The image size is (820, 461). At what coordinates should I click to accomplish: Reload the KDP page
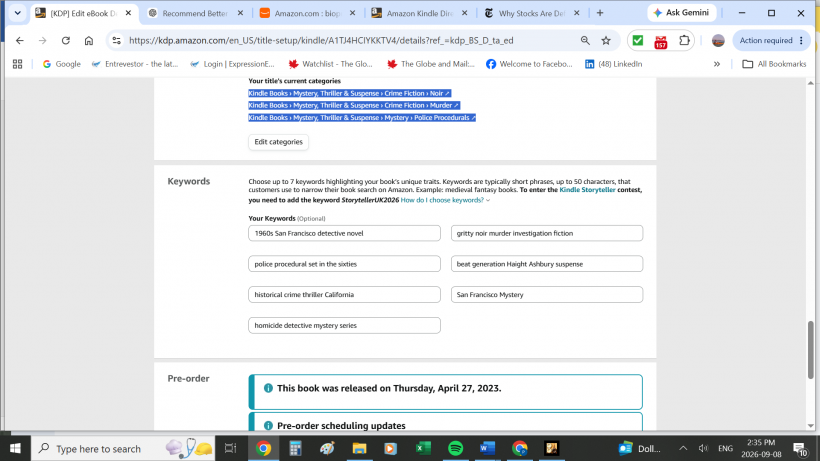(65, 40)
